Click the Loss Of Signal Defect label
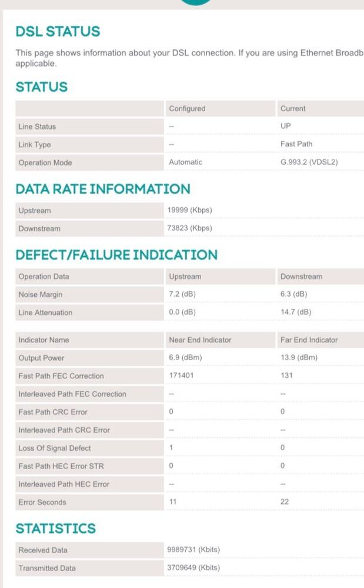The height and width of the screenshot is (588, 364). pos(55,448)
